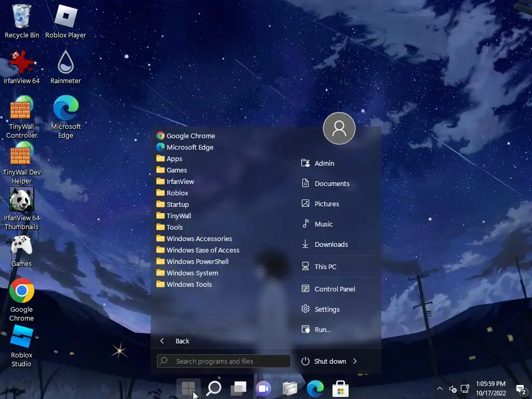Open Games controller desktop icon

click(x=21, y=251)
